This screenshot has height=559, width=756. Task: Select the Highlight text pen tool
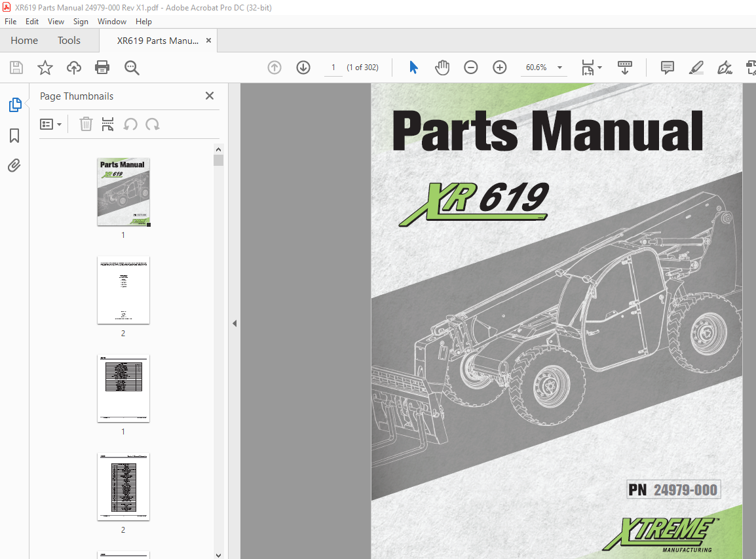[696, 67]
